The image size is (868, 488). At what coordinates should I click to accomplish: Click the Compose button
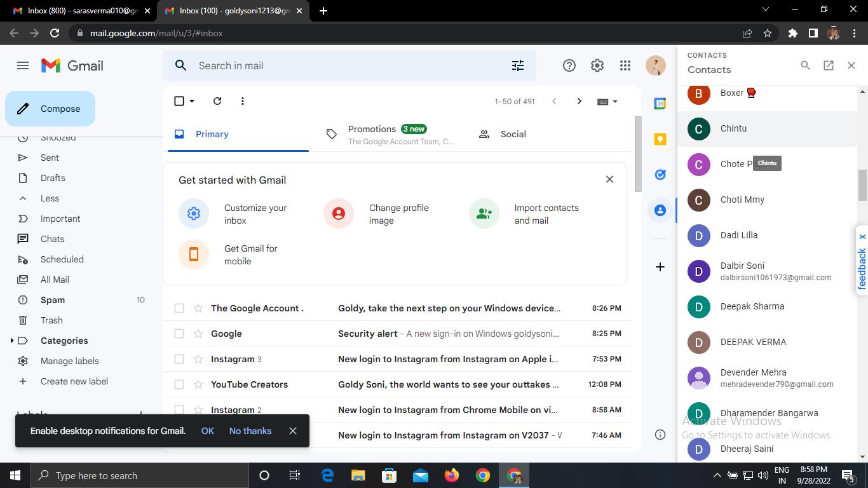tap(50, 109)
